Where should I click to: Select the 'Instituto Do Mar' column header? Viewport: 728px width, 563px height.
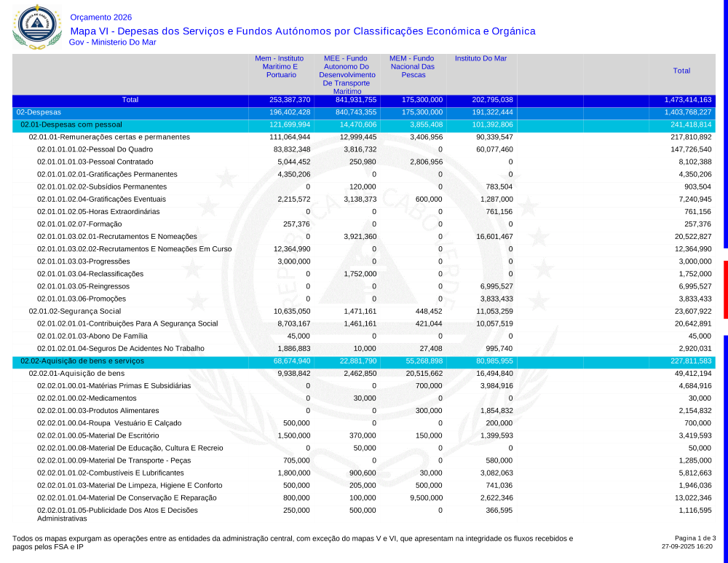point(480,58)
